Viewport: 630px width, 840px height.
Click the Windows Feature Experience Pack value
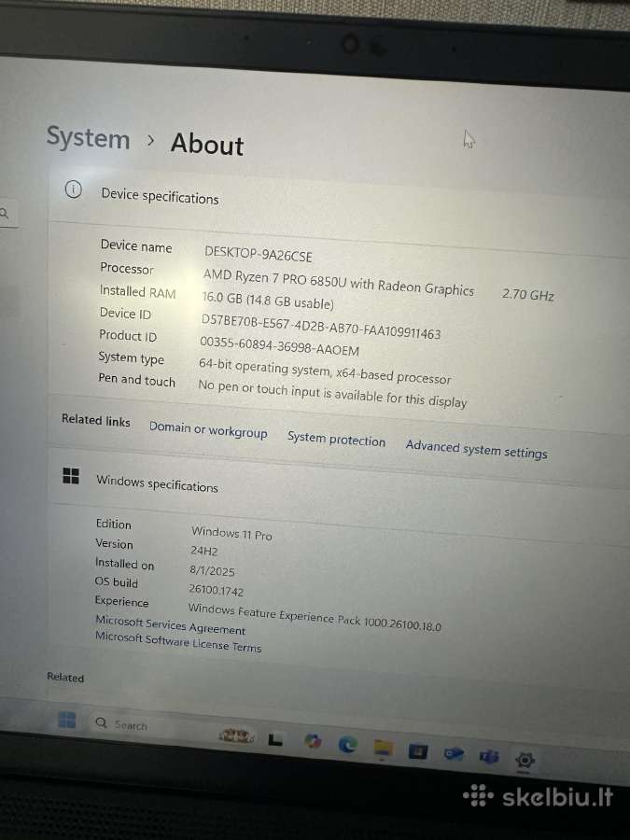pyautogui.click(x=315, y=618)
